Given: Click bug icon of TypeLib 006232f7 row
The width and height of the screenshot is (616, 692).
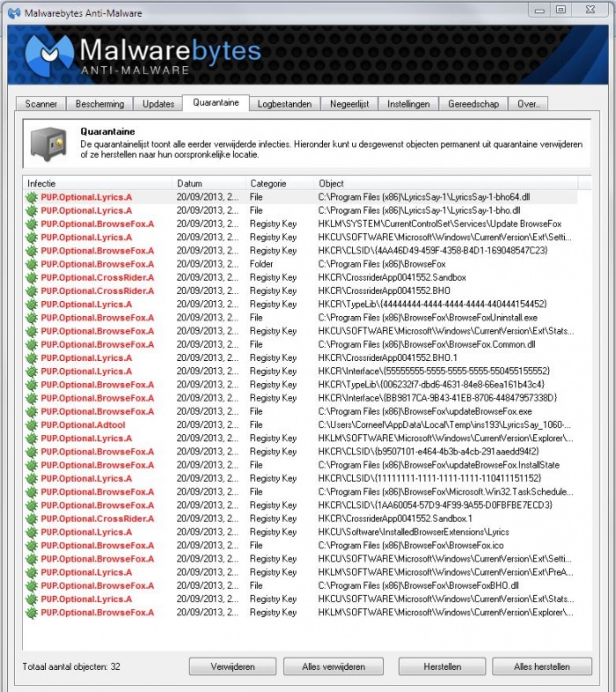Looking at the screenshot, I should pyautogui.click(x=32, y=385).
